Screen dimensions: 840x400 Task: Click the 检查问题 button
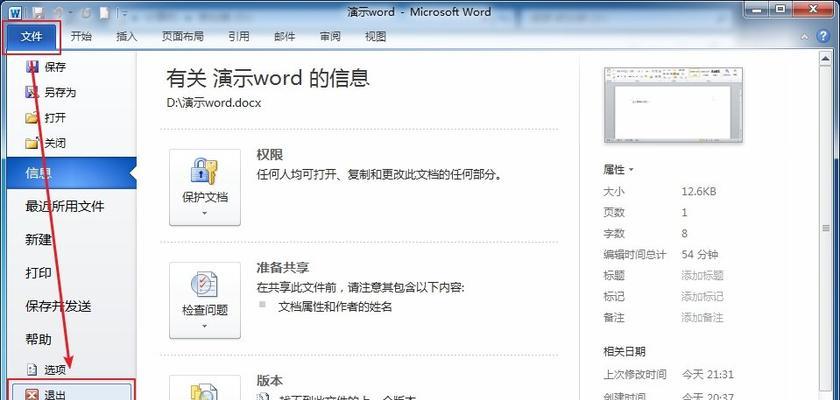pyautogui.click(x=205, y=300)
